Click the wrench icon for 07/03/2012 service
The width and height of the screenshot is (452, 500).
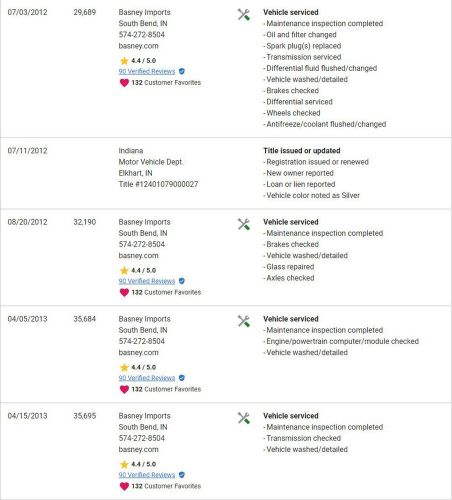coord(244,15)
